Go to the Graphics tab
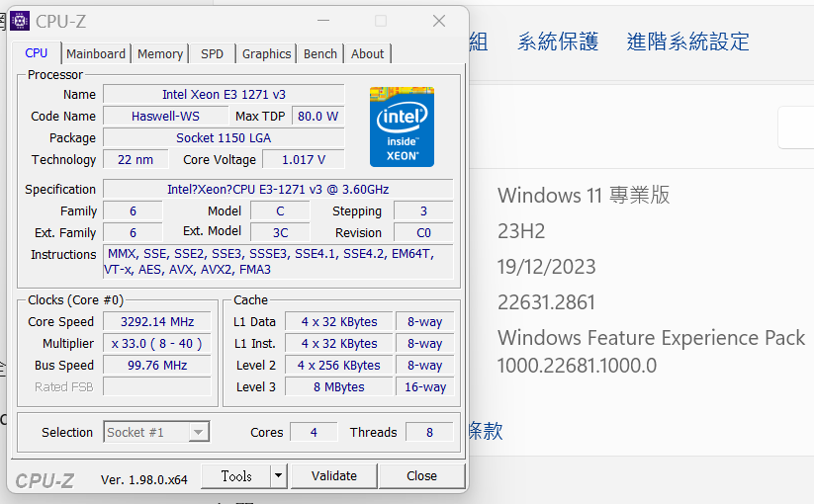The height and width of the screenshot is (504, 814). 266,54
